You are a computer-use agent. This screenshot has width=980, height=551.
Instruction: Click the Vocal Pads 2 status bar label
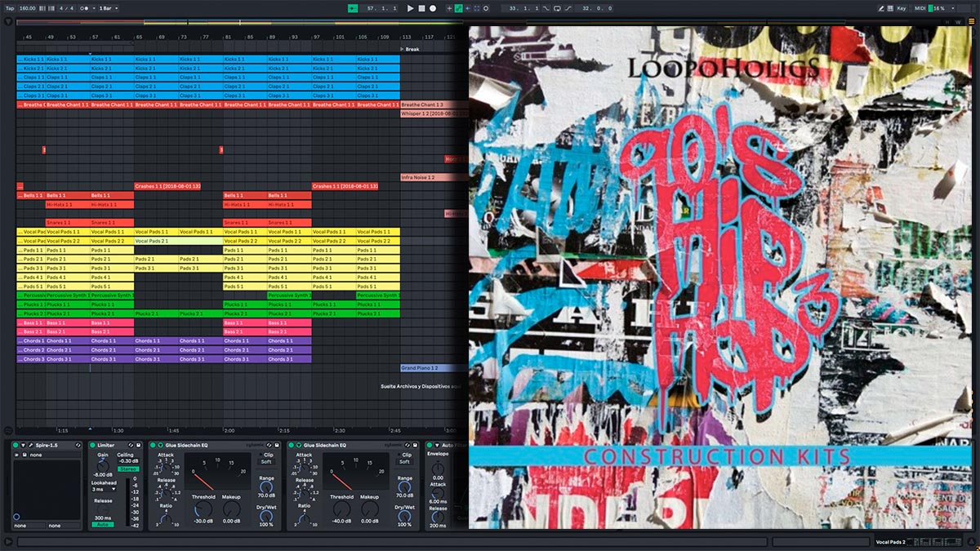[x=891, y=542]
